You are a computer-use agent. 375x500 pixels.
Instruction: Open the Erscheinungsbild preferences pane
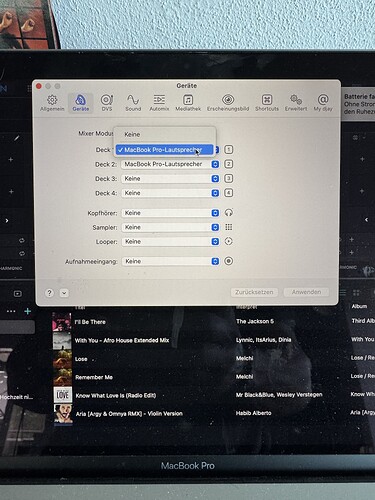click(x=228, y=103)
